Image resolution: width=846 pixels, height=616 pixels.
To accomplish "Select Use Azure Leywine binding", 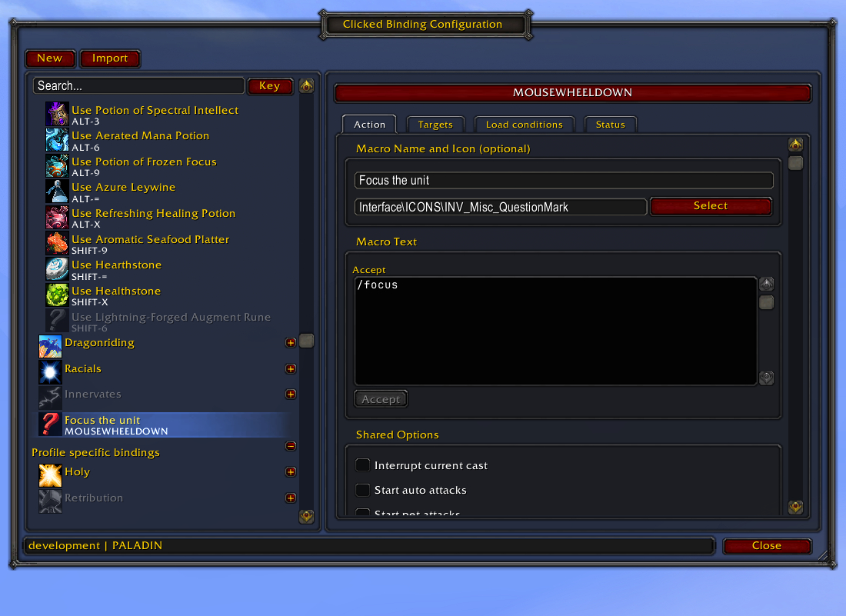I will coord(170,192).
